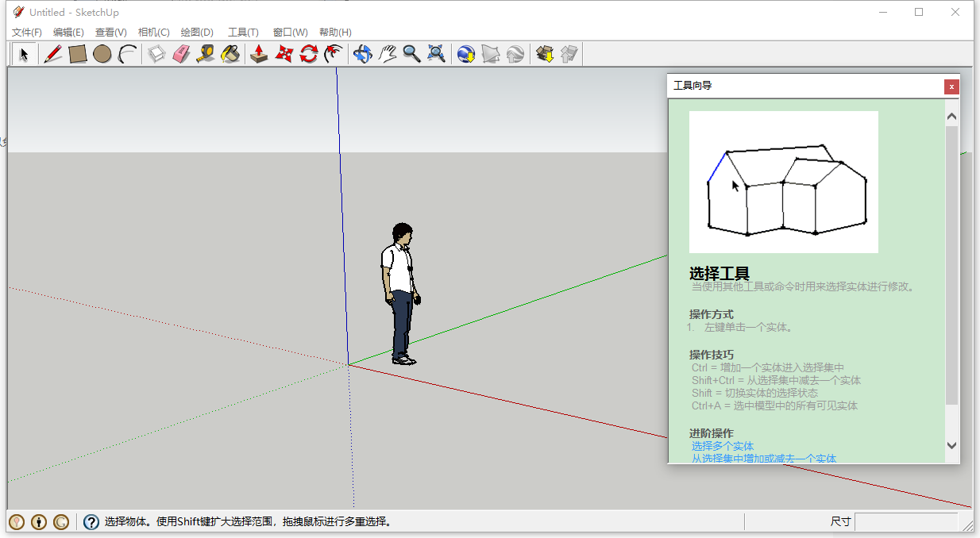Image resolution: width=980 pixels, height=538 pixels.
Task: Click the 选择工具 heading
Action: [x=720, y=274]
